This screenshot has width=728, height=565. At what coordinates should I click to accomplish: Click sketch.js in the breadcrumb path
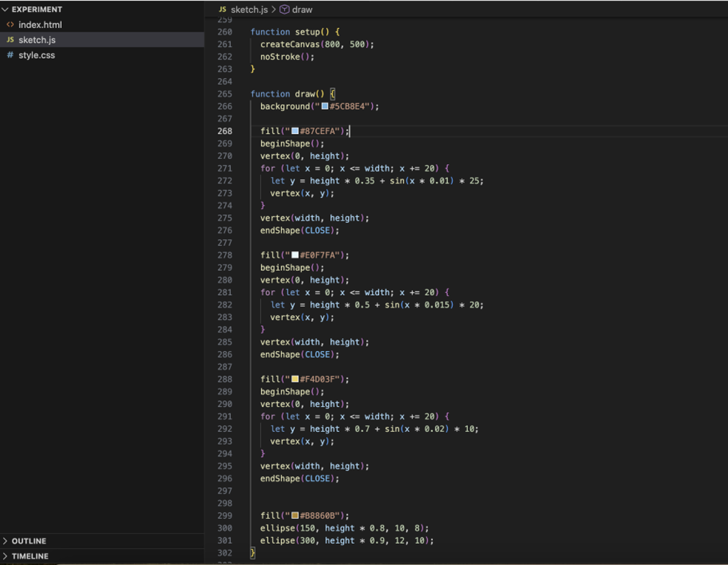pyautogui.click(x=249, y=10)
